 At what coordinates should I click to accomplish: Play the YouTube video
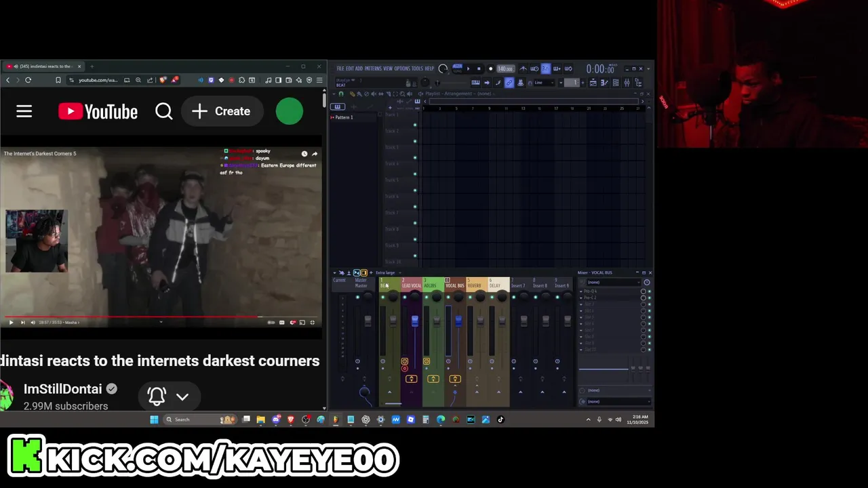click(x=11, y=323)
